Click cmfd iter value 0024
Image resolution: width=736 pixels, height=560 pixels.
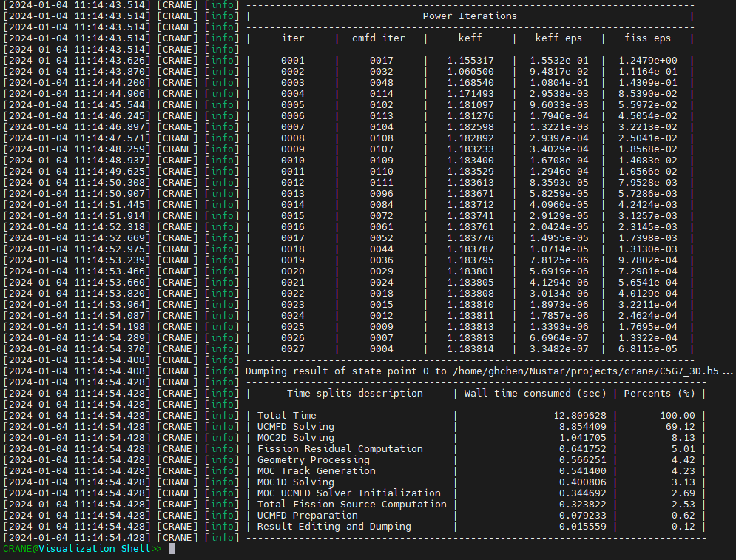click(x=381, y=283)
